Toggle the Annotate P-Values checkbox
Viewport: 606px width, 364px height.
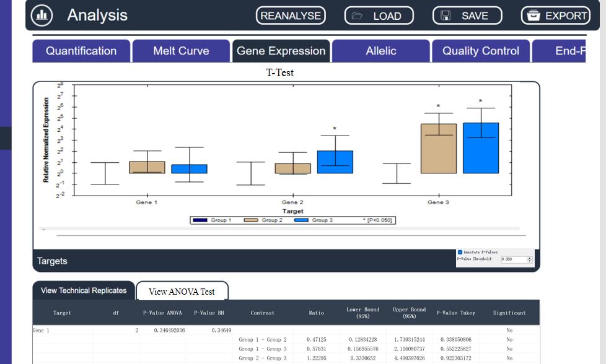coord(460,252)
